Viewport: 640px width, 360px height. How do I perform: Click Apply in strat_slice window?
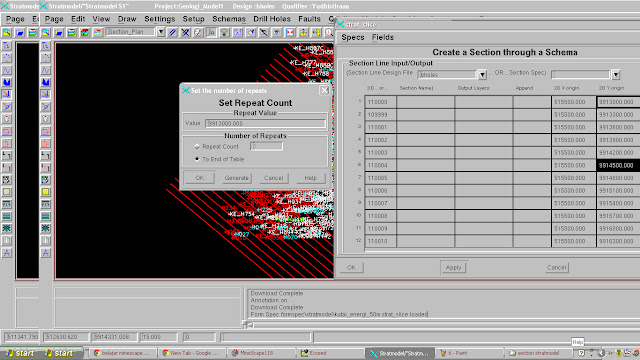453,267
